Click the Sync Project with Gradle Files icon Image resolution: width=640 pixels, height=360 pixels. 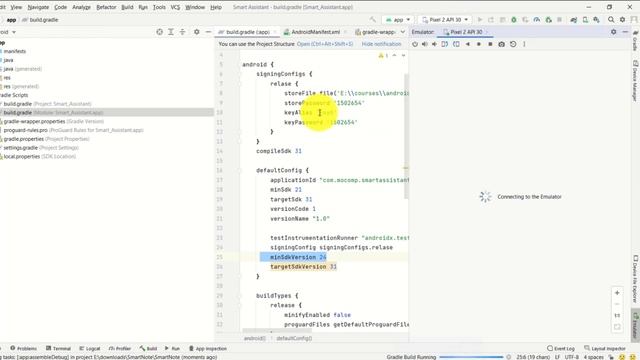[573, 20]
